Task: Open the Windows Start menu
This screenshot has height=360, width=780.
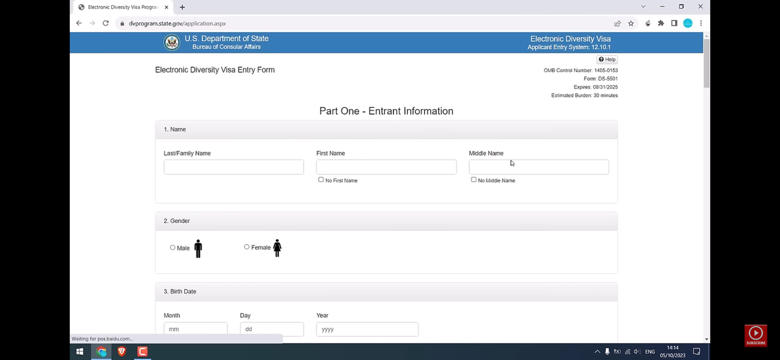Action: pyautogui.click(x=80, y=352)
